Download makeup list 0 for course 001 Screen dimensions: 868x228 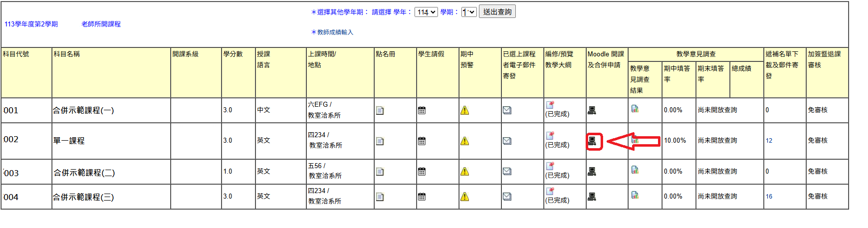[x=767, y=110]
